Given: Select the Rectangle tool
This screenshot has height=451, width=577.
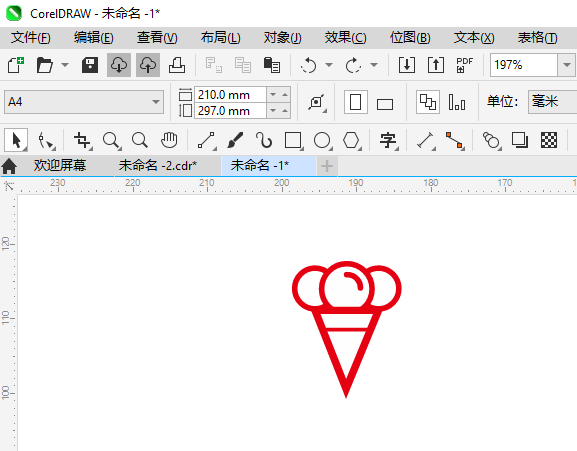Looking at the screenshot, I should [x=294, y=140].
